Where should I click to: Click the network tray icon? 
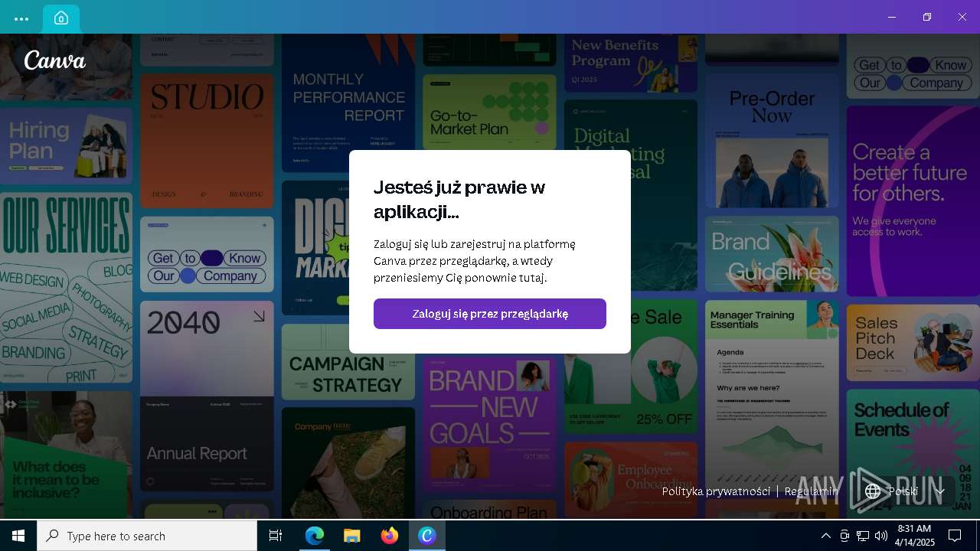tap(863, 536)
